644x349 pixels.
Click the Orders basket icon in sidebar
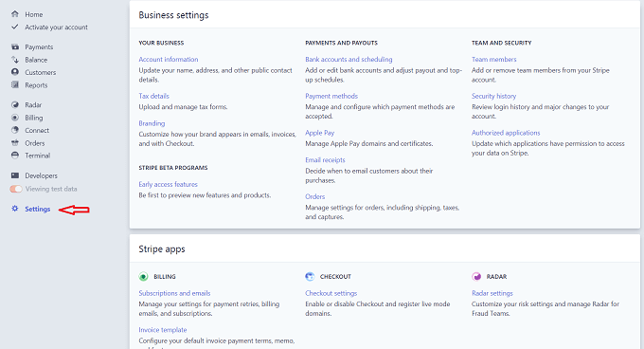[15, 142]
